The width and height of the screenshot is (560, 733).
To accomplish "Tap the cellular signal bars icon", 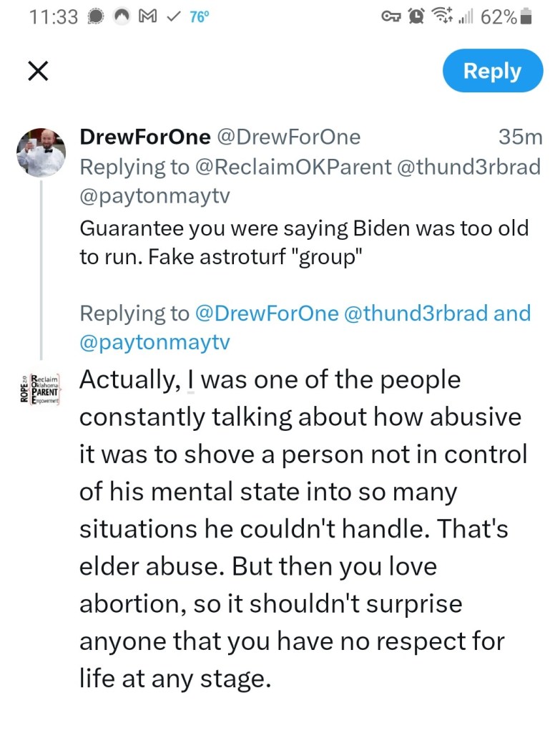I will [468, 17].
